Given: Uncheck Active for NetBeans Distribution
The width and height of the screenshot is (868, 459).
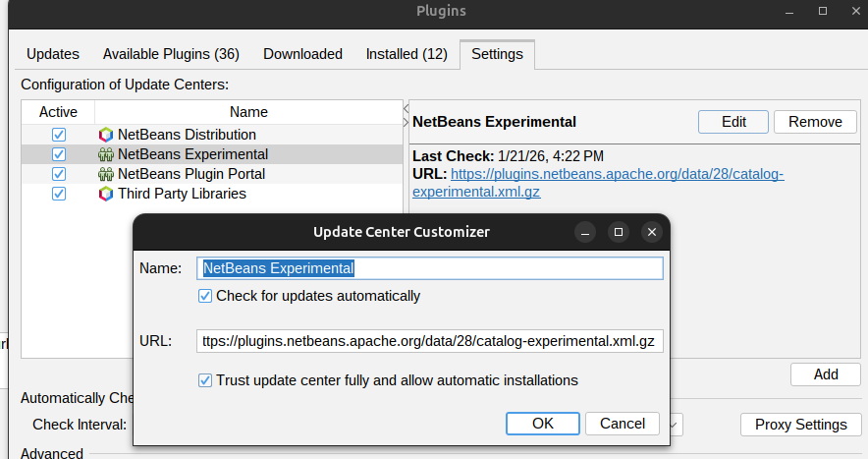Looking at the screenshot, I should (59, 135).
